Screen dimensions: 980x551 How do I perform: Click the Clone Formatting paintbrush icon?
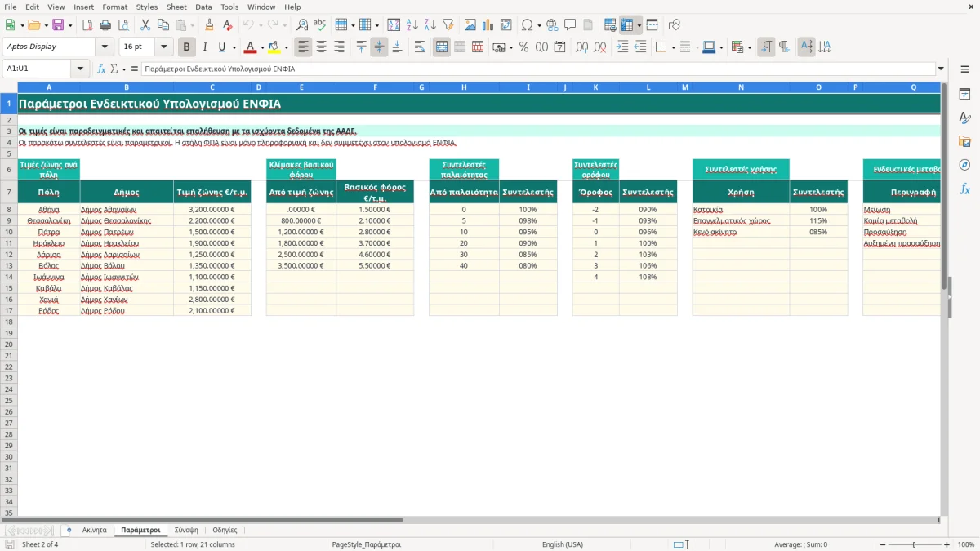click(209, 25)
